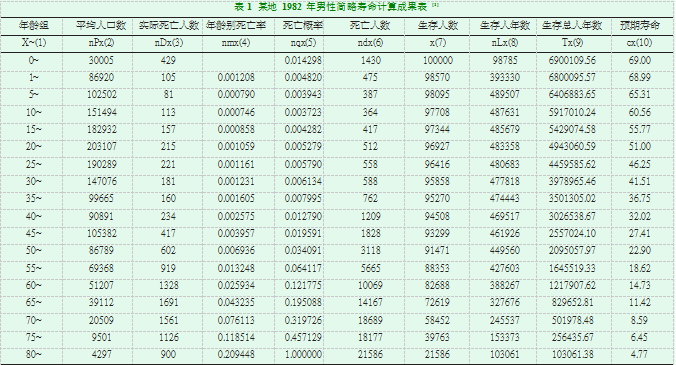Select the 年龄组 column header
This screenshot has height=365, width=676.
tap(34, 25)
